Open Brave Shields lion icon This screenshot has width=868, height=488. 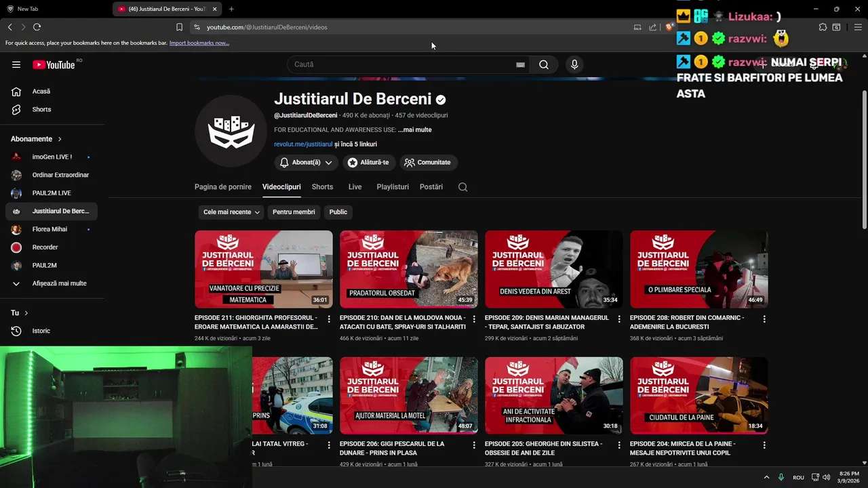point(669,27)
